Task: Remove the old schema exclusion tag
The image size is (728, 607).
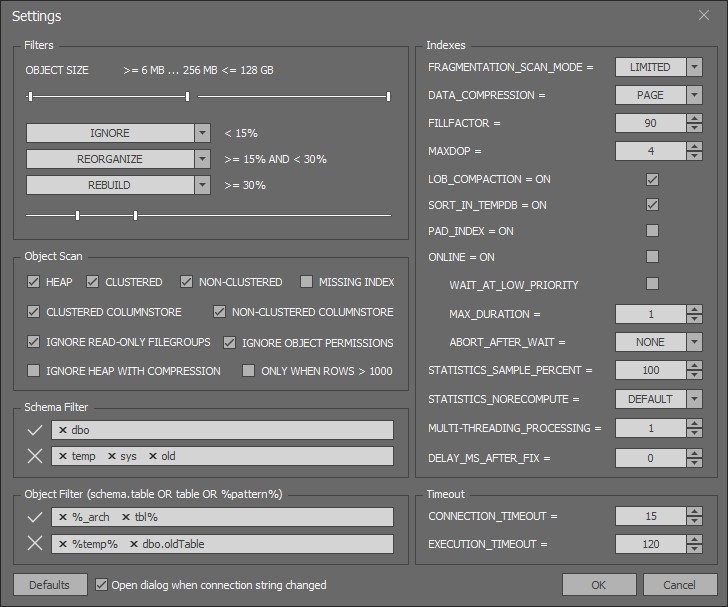Action: pos(153,457)
